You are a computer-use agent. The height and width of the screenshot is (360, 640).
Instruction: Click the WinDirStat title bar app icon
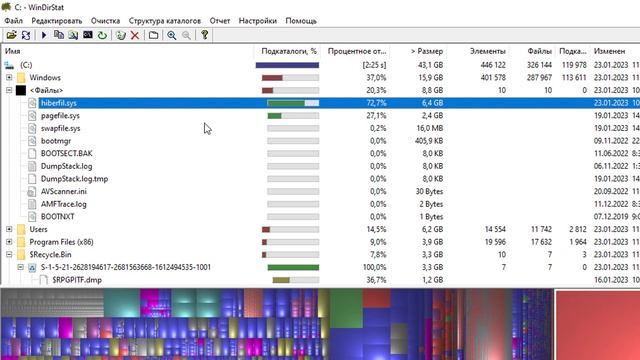pyautogui.click(x=6, y=7)
